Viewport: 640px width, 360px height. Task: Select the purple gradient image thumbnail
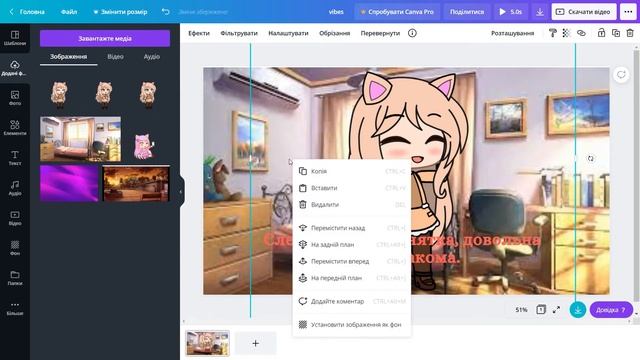[x=69, y=183]
